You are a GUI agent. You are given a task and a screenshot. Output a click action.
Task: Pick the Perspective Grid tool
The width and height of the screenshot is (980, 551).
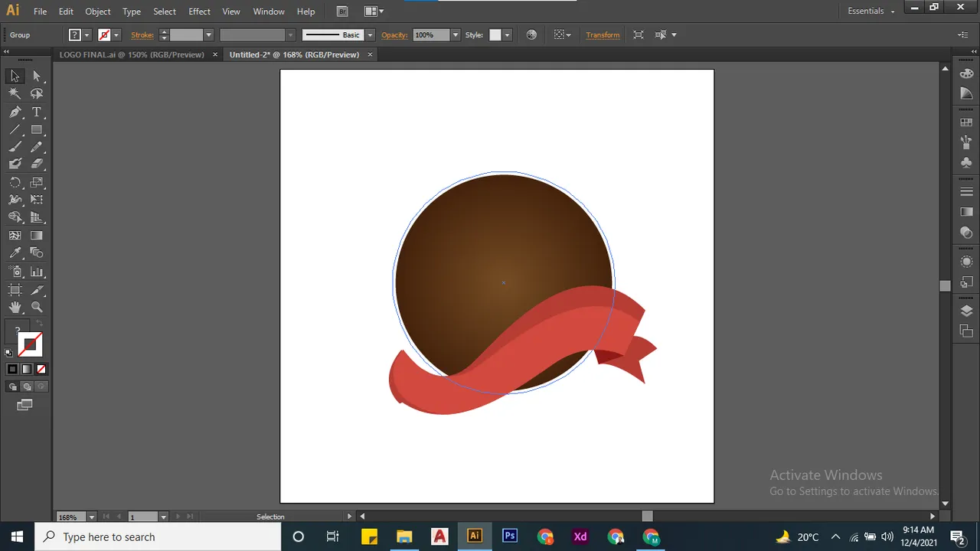coord(37,217)
